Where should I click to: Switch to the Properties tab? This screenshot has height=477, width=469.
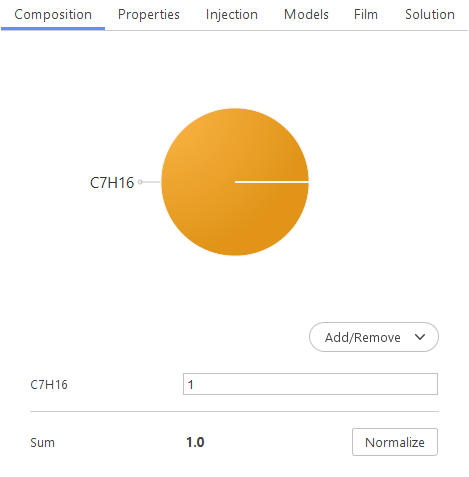[149, 15]
